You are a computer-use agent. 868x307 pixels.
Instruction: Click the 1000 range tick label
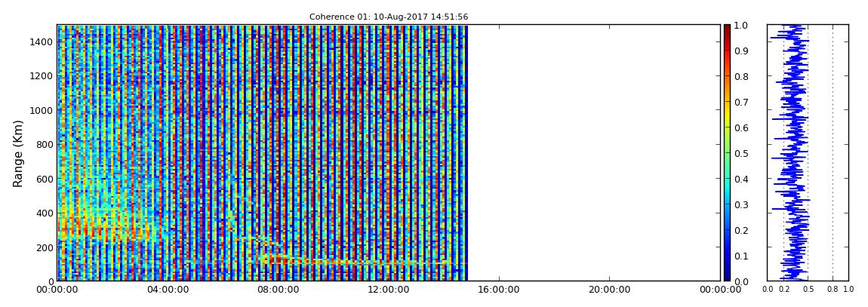tap(41, 110)
